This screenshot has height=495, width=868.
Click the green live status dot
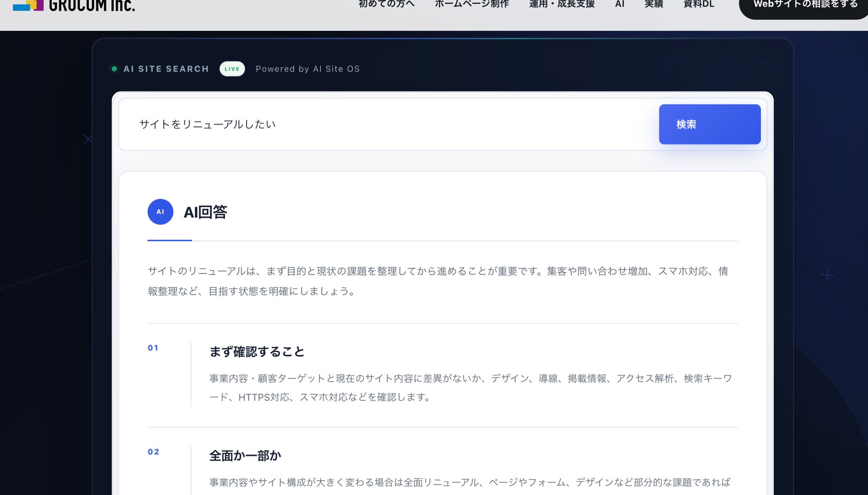[114, 69]
